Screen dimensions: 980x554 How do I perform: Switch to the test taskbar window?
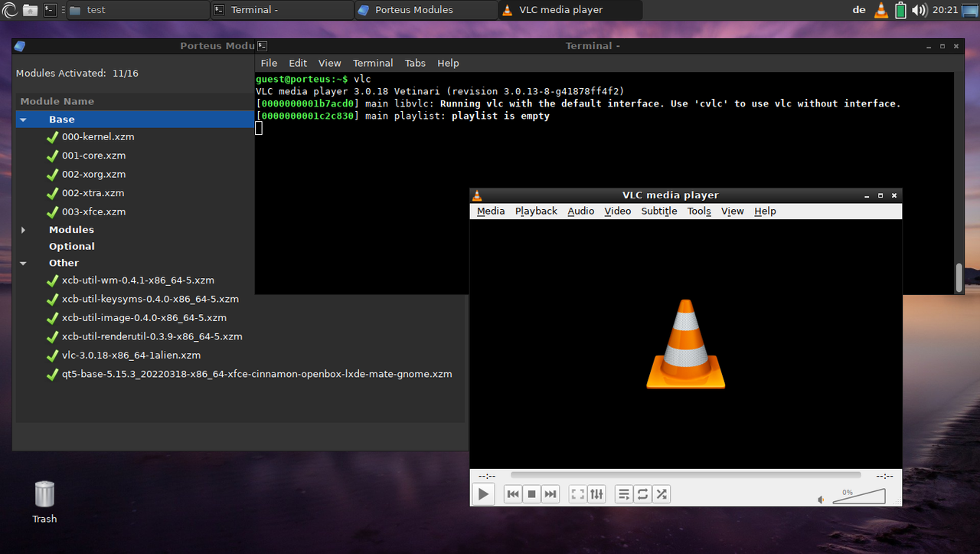(137, 10)
